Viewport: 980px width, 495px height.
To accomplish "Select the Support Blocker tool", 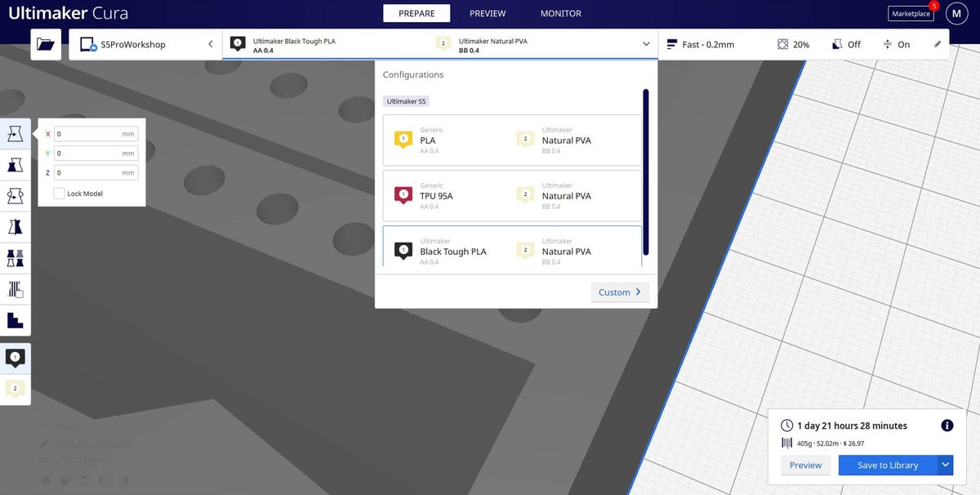I will [15, 289].
